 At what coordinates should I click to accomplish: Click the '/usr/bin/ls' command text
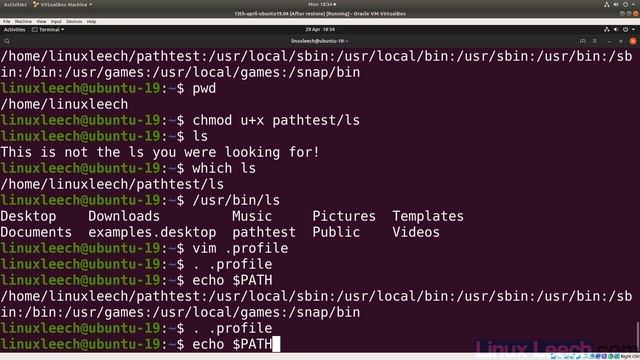click(x=236, y=200)
